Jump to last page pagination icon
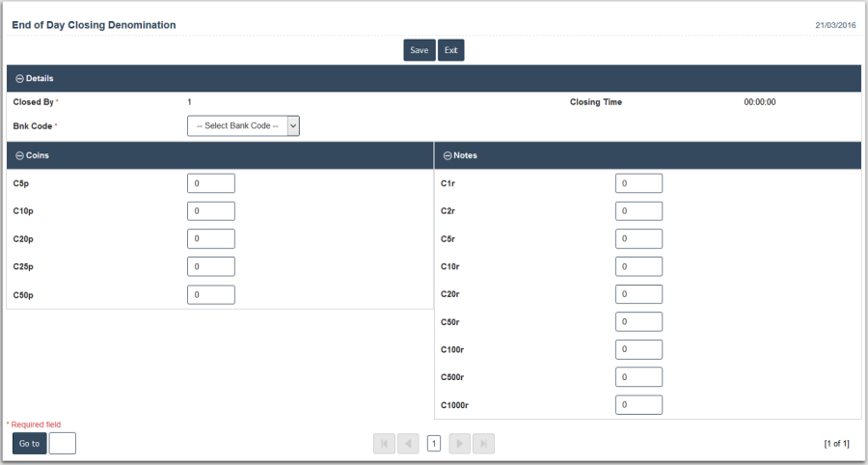Screen dimensions: 868x465 pos(484,444)
